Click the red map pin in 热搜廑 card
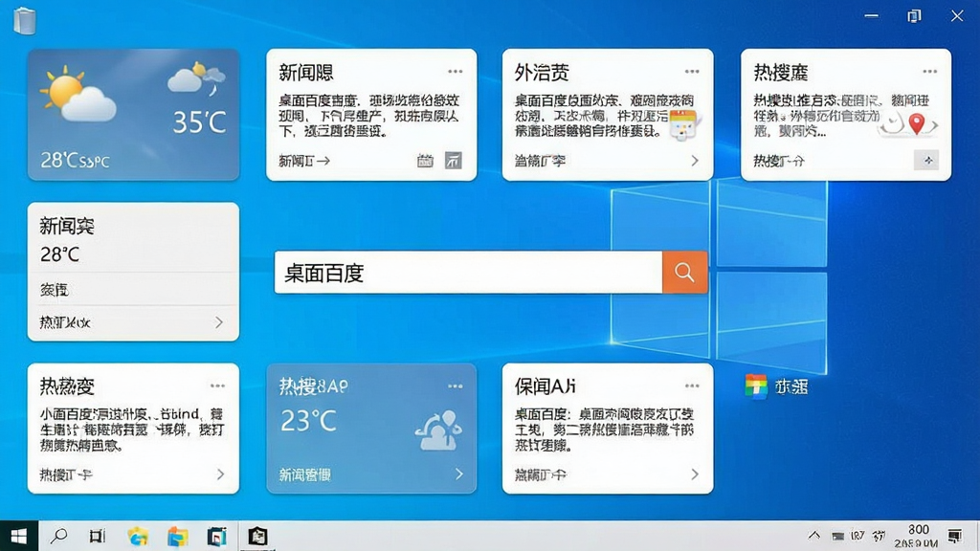980x551 pixels. 916,123
